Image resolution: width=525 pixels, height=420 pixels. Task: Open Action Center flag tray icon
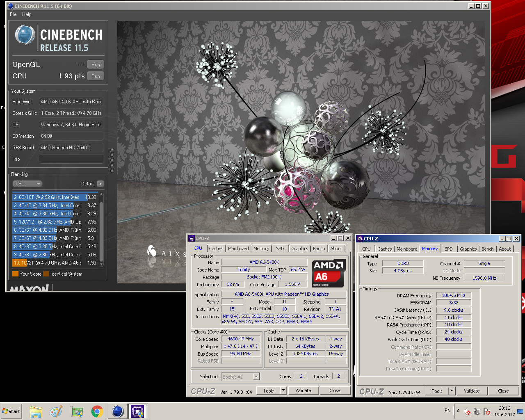(x=487, y=411)
